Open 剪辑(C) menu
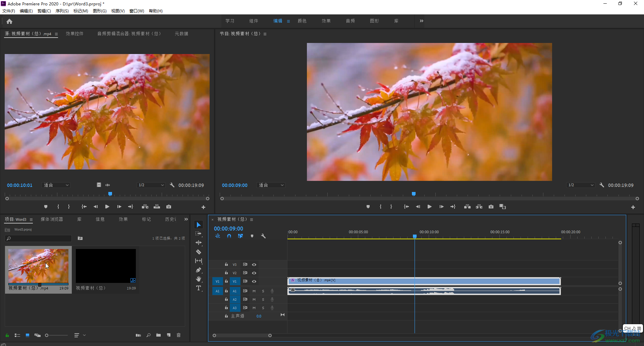Image resolution: width=644 pixels, height=346 pixels. (x=44, y=11)
